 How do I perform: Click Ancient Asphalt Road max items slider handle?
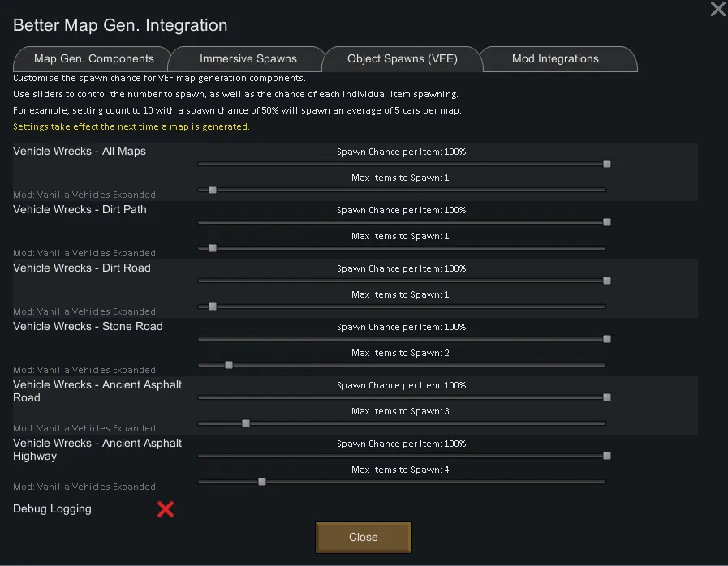coord(246,423)
